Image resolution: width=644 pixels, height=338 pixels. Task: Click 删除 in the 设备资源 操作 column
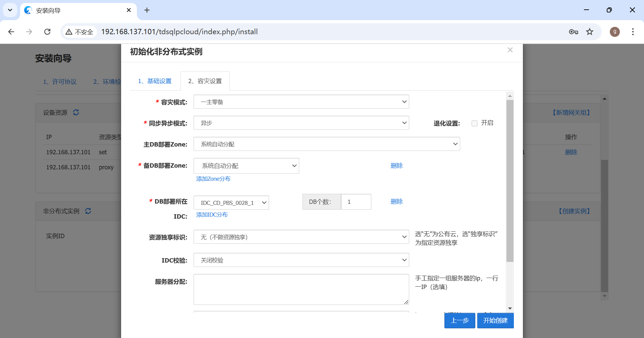(571, 152)
